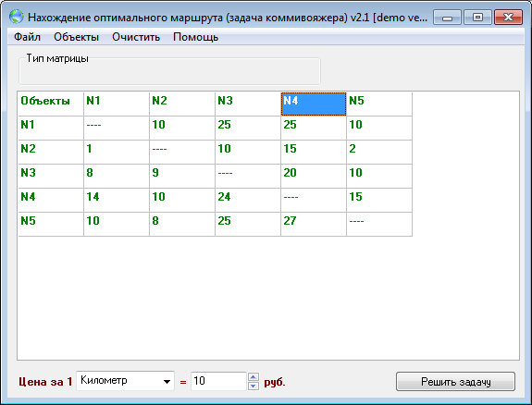Select the N5 column header cell
This screenshot has height=405, width=532.
[x=379, y=104]
